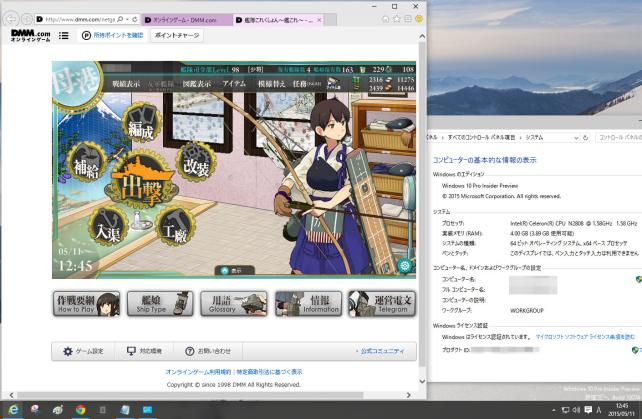Click ゲーム設定 below the game
The image size is (642, 419).
click(83, 351)
